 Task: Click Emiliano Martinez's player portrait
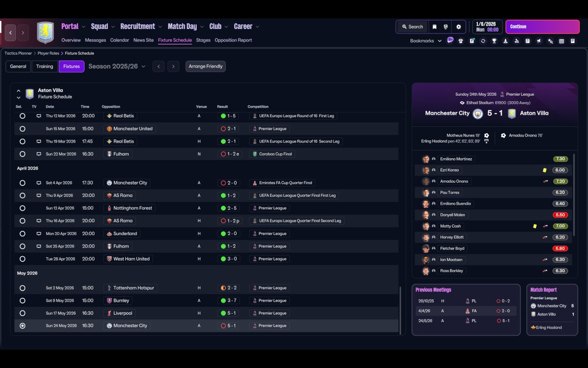[426, 159]
